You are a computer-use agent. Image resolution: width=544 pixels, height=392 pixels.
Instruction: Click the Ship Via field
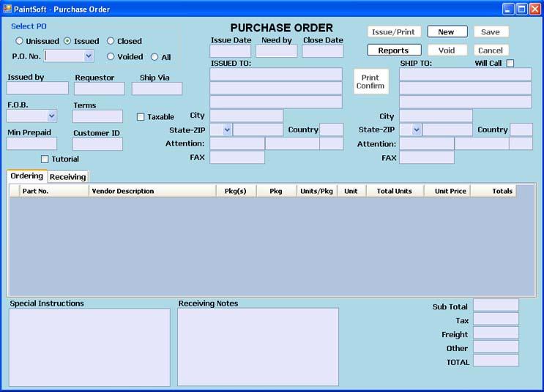click(x=157, y=88)
